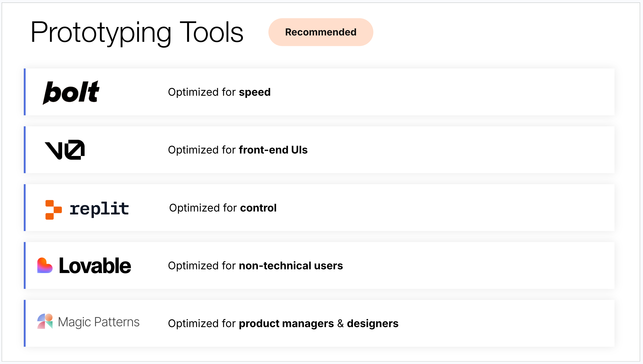Click the Lovable wordmark text
The image size is (643, 364).
pyautogui.click(x=95, y=266)
